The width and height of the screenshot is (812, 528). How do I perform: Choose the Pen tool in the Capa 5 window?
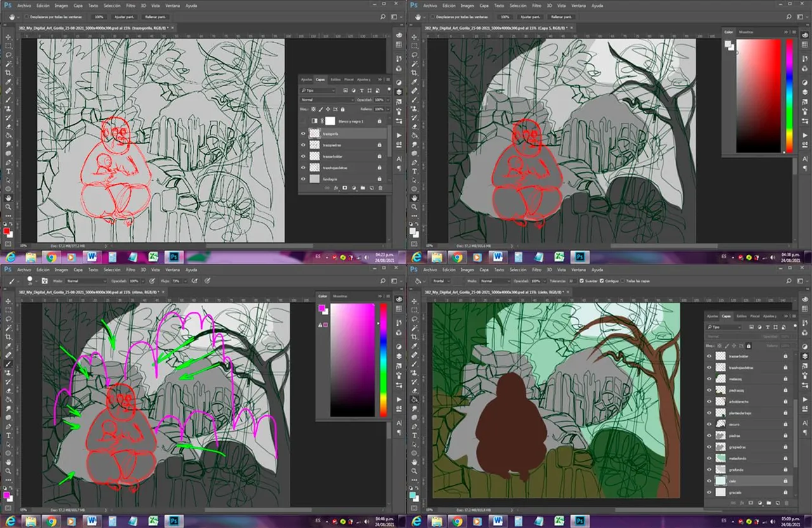[x=414, y=162]
